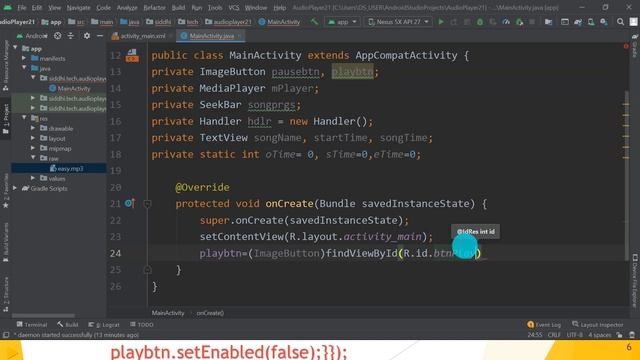
Task: Collapse the res folder arrow
Action: point(24,118)
